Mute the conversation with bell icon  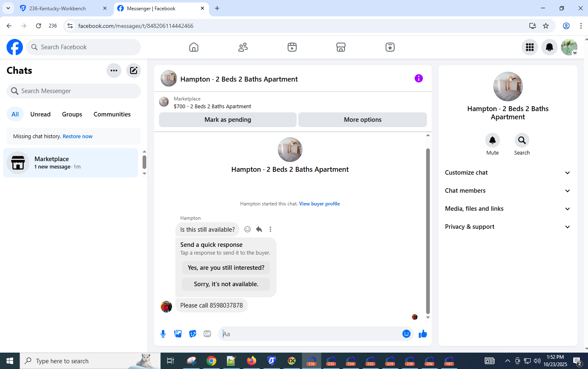493,140
